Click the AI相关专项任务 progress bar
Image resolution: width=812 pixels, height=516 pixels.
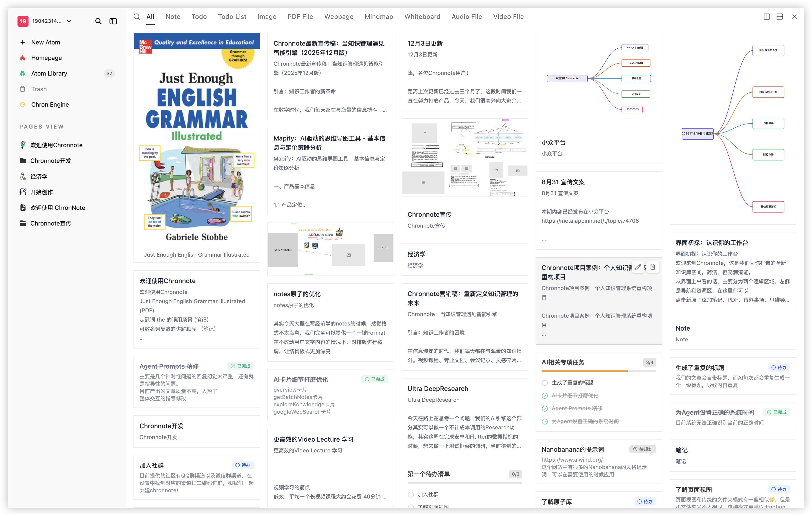599,371
